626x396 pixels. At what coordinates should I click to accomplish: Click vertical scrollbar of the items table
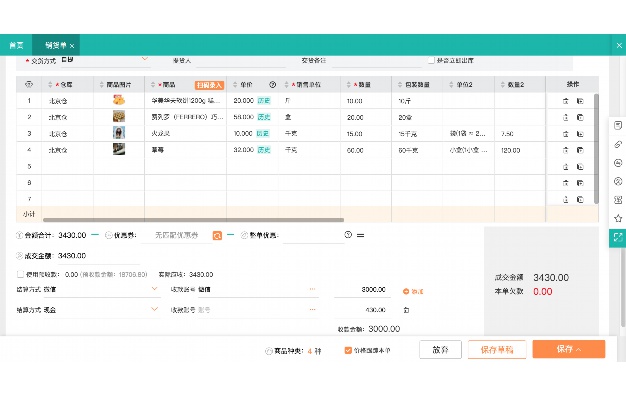pyautogui.click(x=596, y=148)
